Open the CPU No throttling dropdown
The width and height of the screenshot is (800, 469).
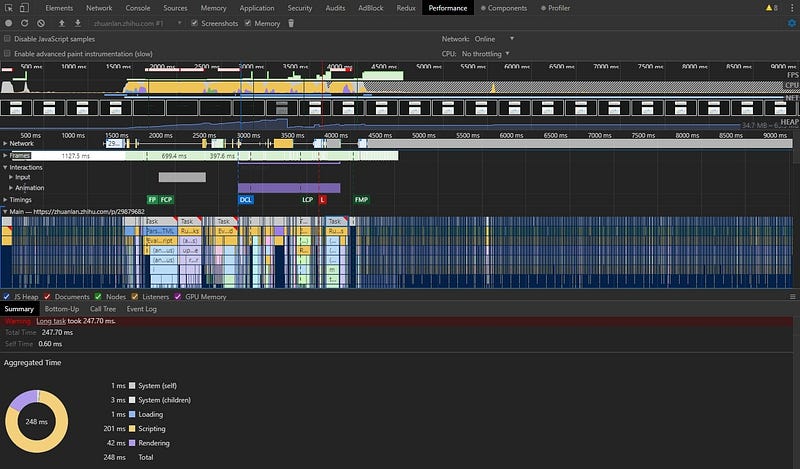point(487,53)
